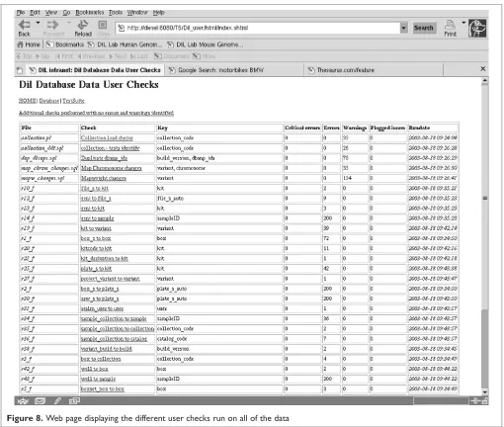Viewport: 504px width, 427px height.
Task: Click the Top button on site navigation bar
Action: (24, 56)
